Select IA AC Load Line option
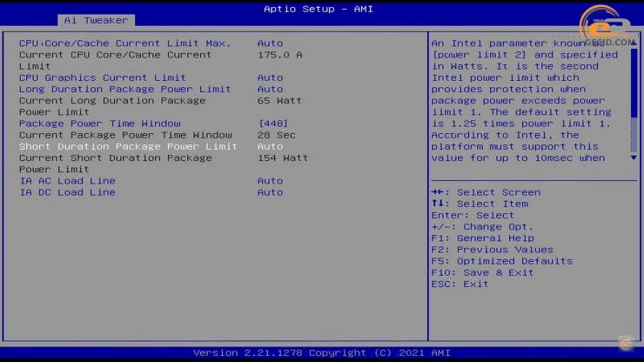Viewport: 644px width, 362px height. tap(67, 181)
